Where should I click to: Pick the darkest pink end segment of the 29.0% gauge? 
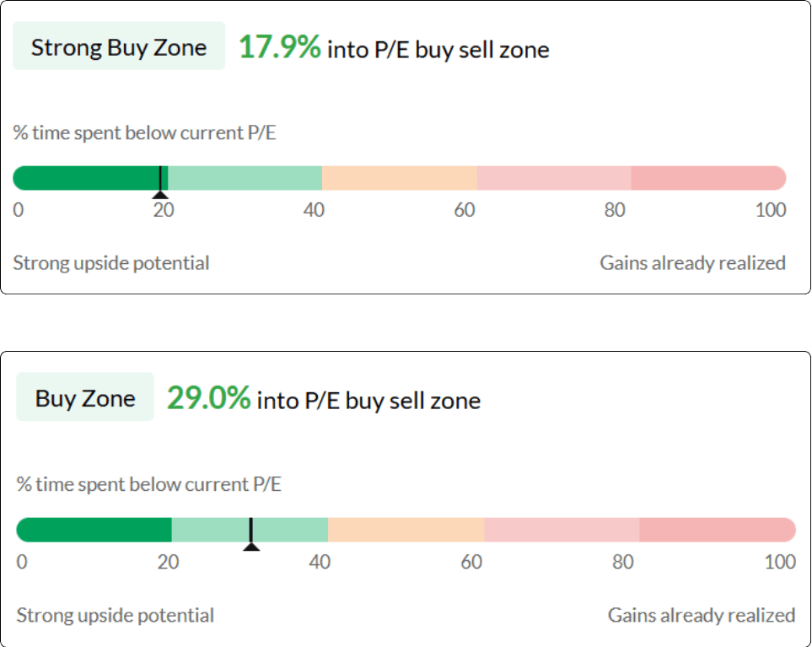pos(717,530)
